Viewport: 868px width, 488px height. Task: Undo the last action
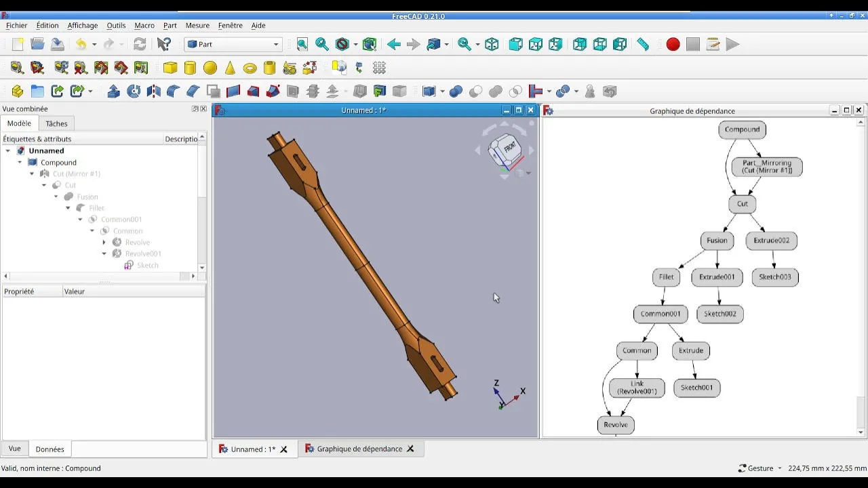click(81, 44)
